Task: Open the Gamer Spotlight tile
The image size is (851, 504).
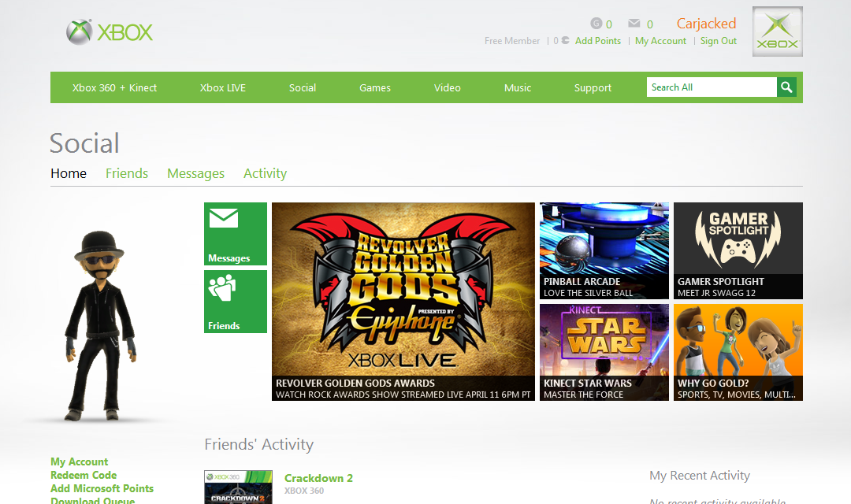Action: pyautogui.click(x=738, y=250)
